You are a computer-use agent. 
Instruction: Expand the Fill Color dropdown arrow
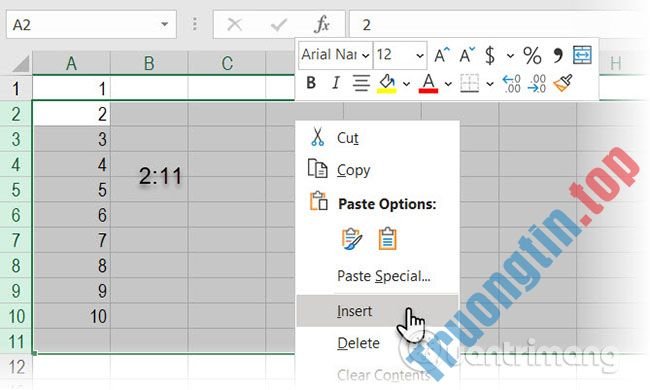(406, 84)
